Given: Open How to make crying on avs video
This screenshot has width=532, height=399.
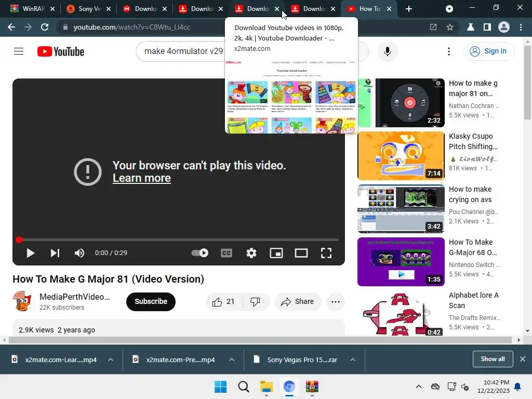Looking at the screenshot, I should click(x=401, y=209).
